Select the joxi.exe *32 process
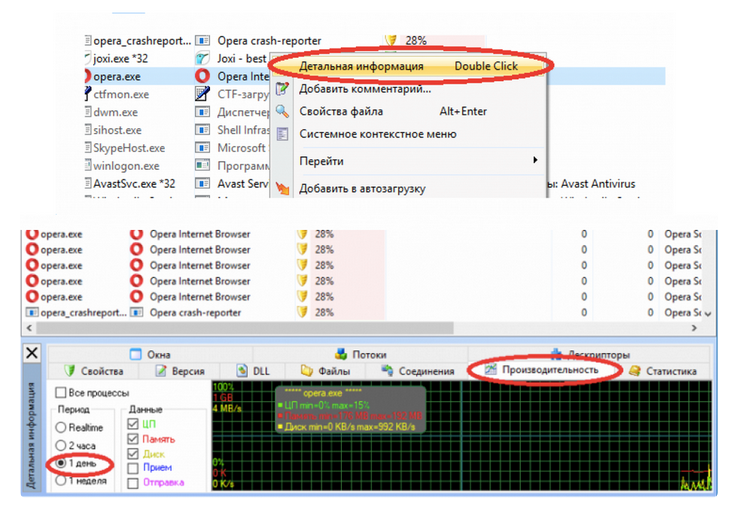Viewport: 739px width, 506px height. coord(121,58)
